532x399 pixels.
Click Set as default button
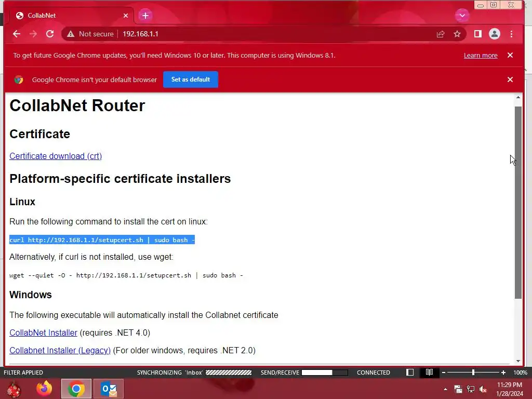(190, 79)
